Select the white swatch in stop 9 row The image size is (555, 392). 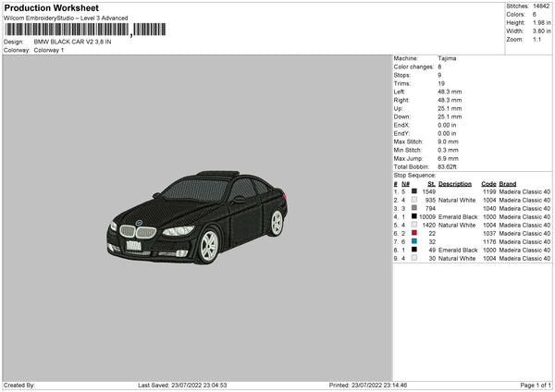413,258
